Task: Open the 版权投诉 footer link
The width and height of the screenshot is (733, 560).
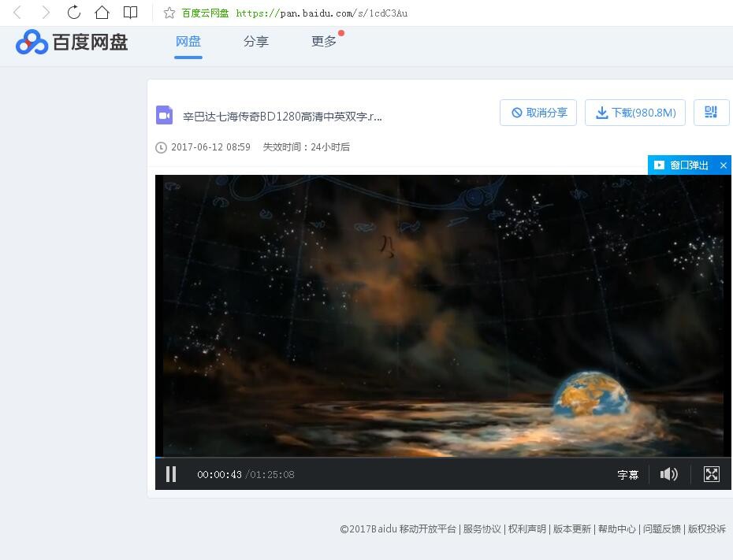Action: pyautogui.click(x=706, y=529)
